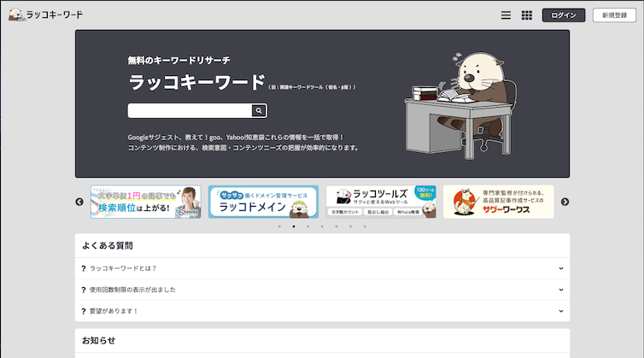Click the otter at desk illustration
This screenshot has height=358, width=644.
460,105
